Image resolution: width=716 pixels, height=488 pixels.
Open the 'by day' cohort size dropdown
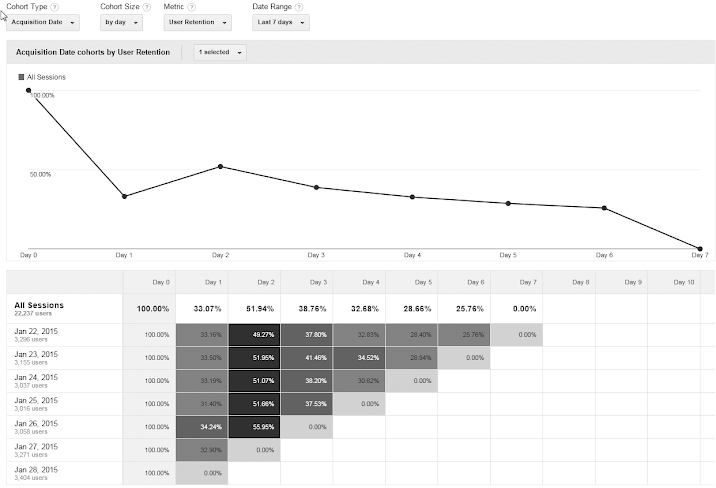click(x=121, y=22)
